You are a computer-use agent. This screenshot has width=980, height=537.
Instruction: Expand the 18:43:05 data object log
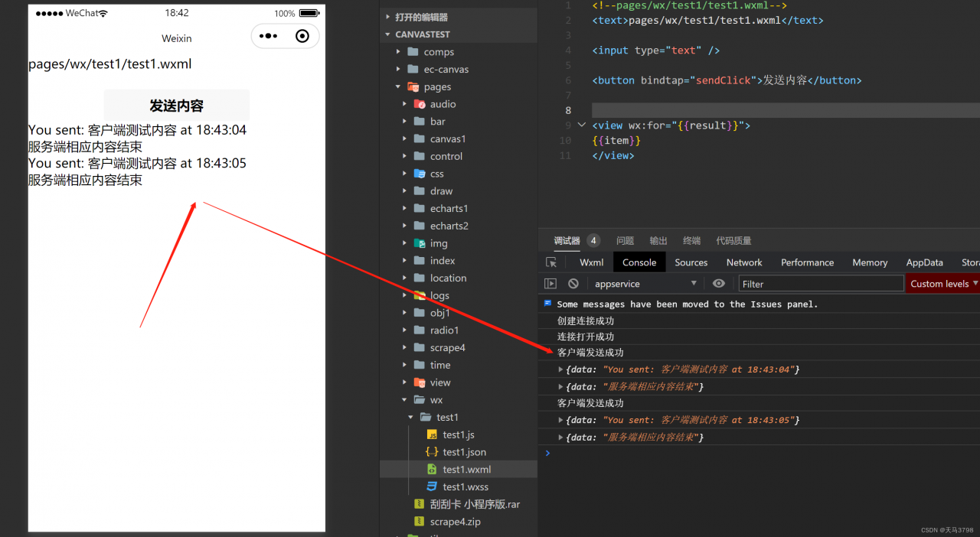pyautogui.click(x=561, y=420)
